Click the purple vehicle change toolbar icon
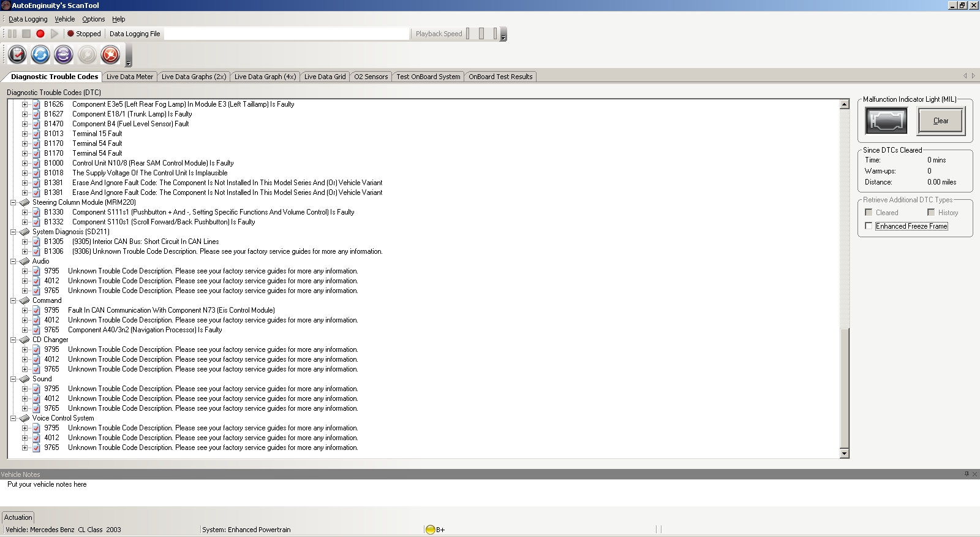Screen dimensions: 980x537 click(x=64, y=55)
